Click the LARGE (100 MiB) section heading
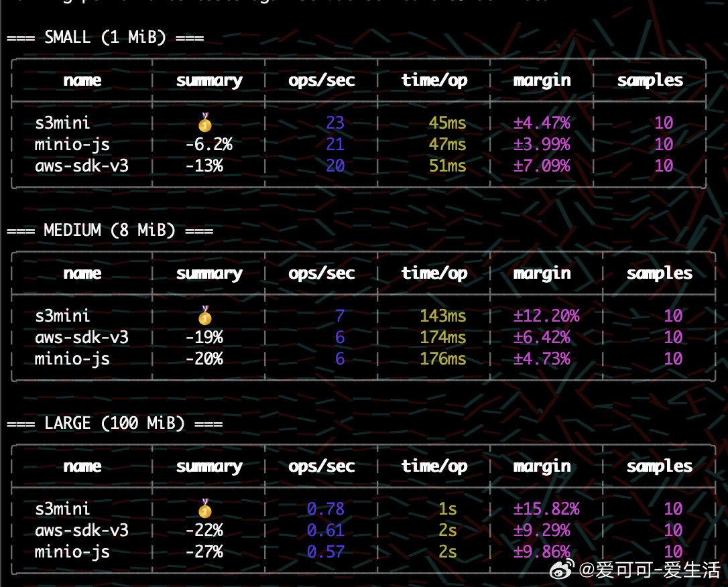The width and height of the screenshot is (728, 587). (x=115, y=423)
